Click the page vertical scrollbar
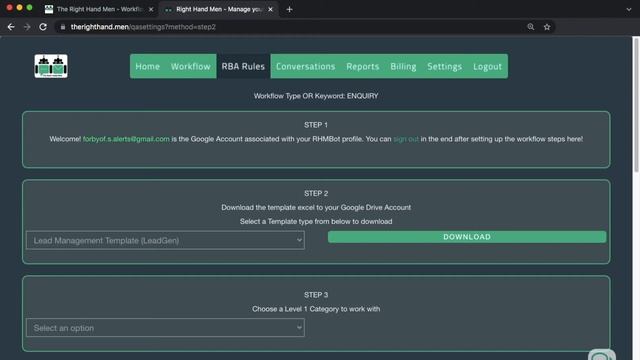The image size is (640, 360). coord(636,105)
